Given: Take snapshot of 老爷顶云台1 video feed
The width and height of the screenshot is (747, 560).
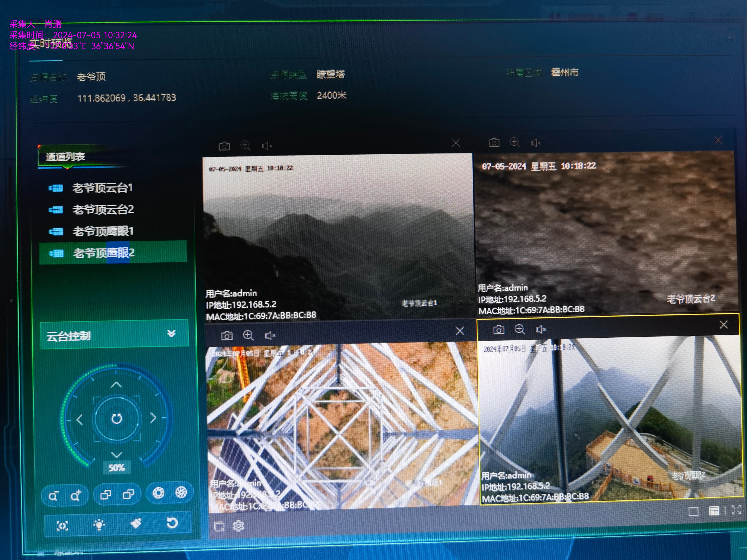Looking at the screenshot, I should [x=224, y=146].
